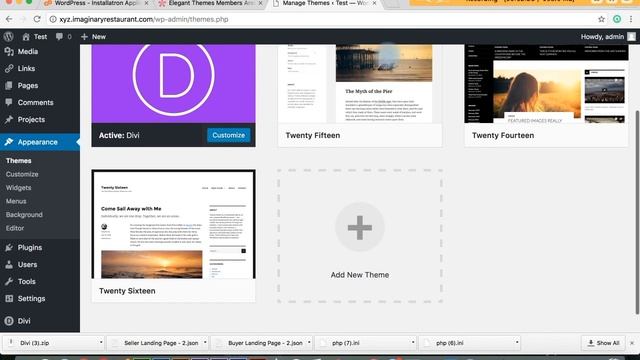640x360 pixels.
Task: Open the Menus submenu item
Action: pyautogui.click(x=16, y=201)
